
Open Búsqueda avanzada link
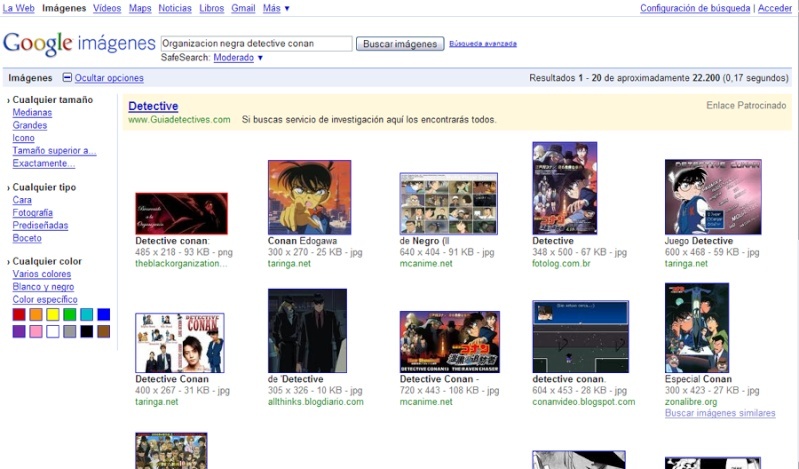coord(483,44)
